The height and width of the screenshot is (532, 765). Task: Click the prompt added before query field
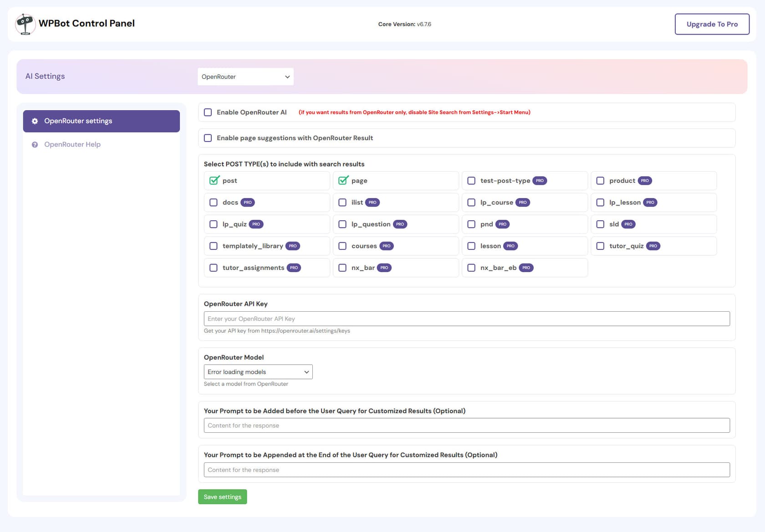coord(467,426)
